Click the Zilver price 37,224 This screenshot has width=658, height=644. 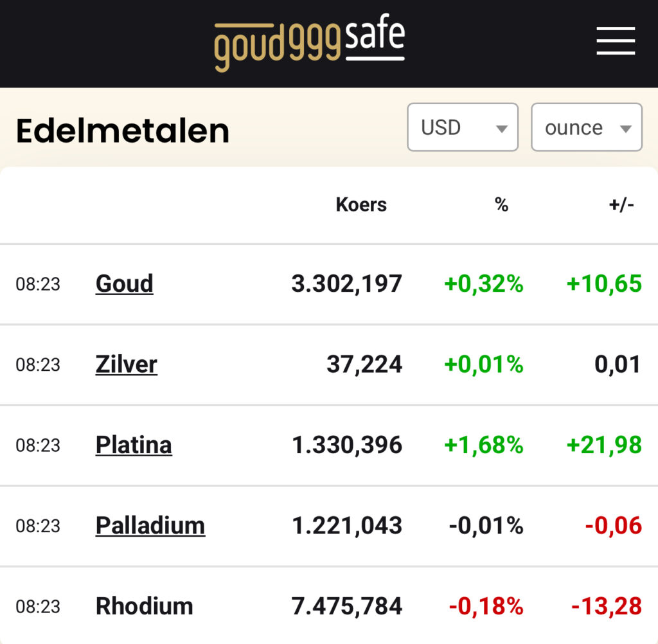tap(364, 364)
